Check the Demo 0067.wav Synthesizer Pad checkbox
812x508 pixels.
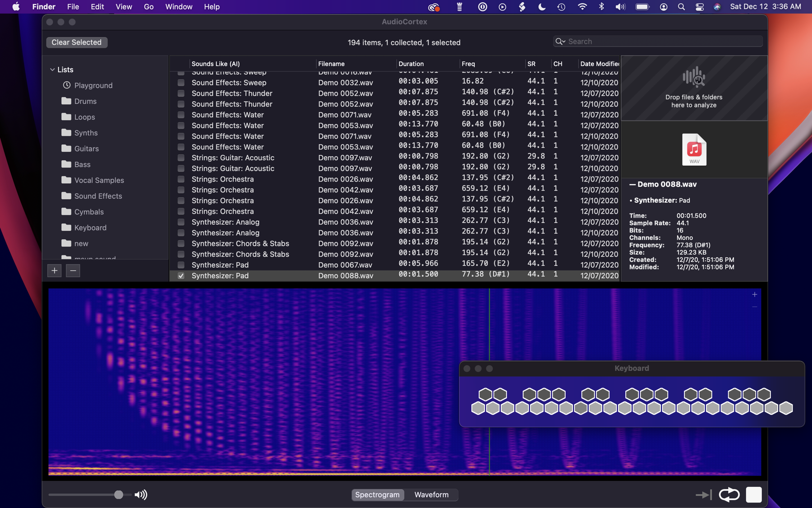(x=181, y=265)
